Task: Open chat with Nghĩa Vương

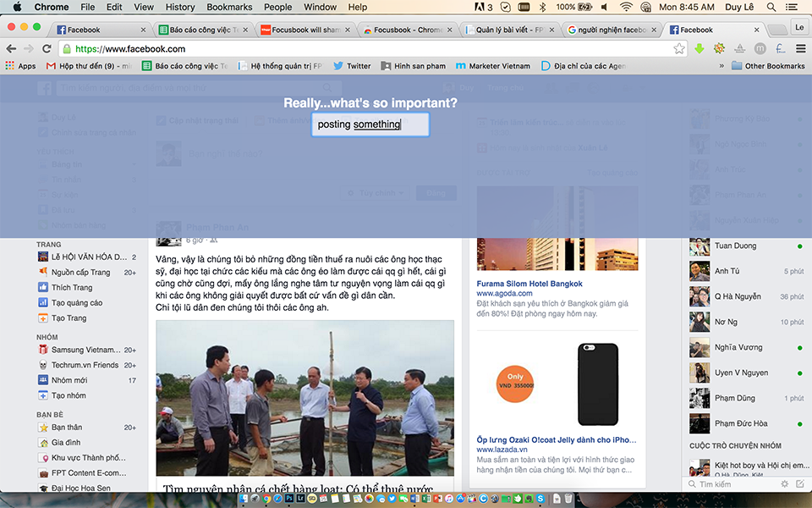Action: pos(747,347)
